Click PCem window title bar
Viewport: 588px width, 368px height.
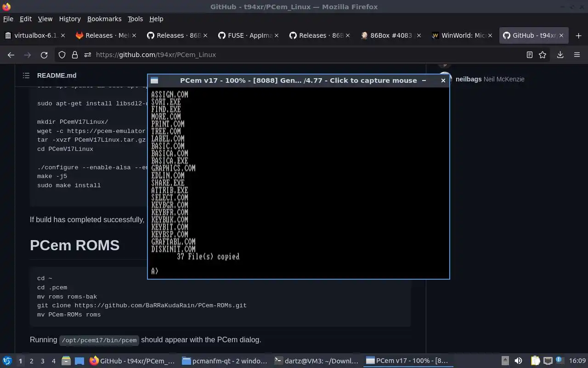pos(299,80)
